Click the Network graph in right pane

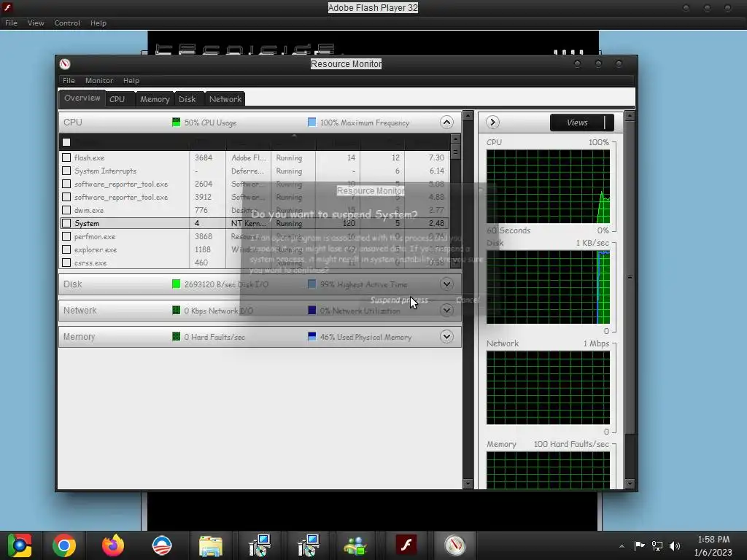click(x=548, y=388)
